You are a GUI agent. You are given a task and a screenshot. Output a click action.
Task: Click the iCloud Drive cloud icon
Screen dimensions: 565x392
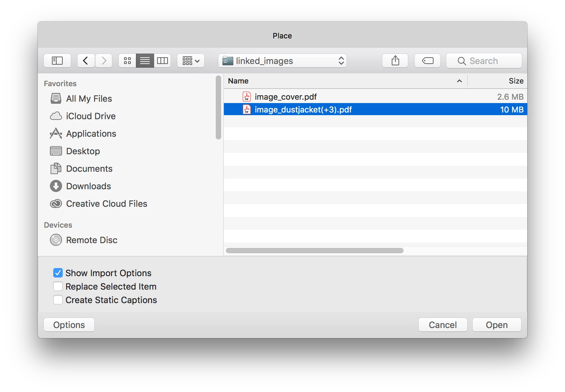click(x=56, y=116)
